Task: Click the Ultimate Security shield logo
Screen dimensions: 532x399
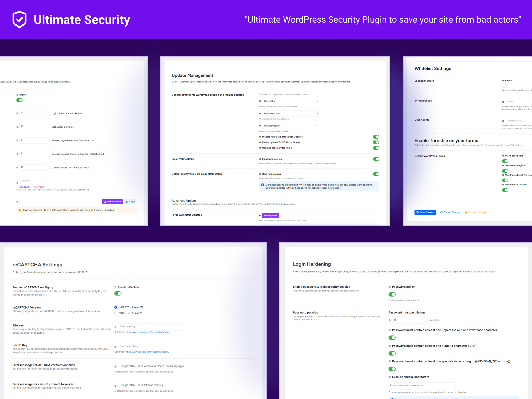Action: coord(20,20)
